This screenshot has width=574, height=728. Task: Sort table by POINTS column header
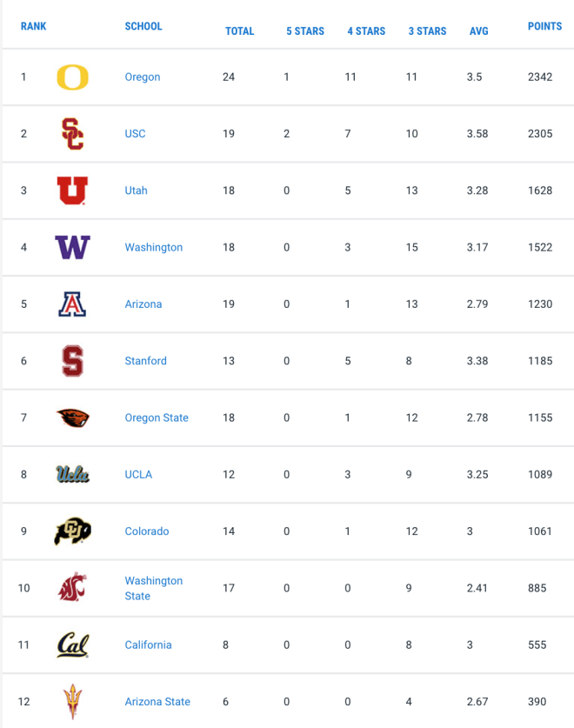pyautogui.click(x=544, y=26)
